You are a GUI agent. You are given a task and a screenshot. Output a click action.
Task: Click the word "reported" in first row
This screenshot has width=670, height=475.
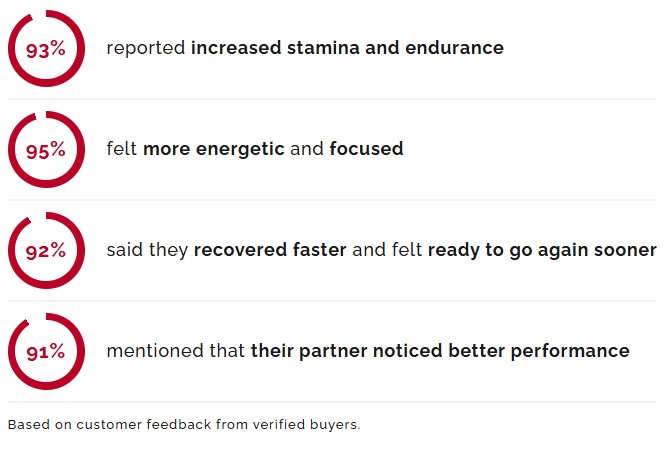[146, 48]
